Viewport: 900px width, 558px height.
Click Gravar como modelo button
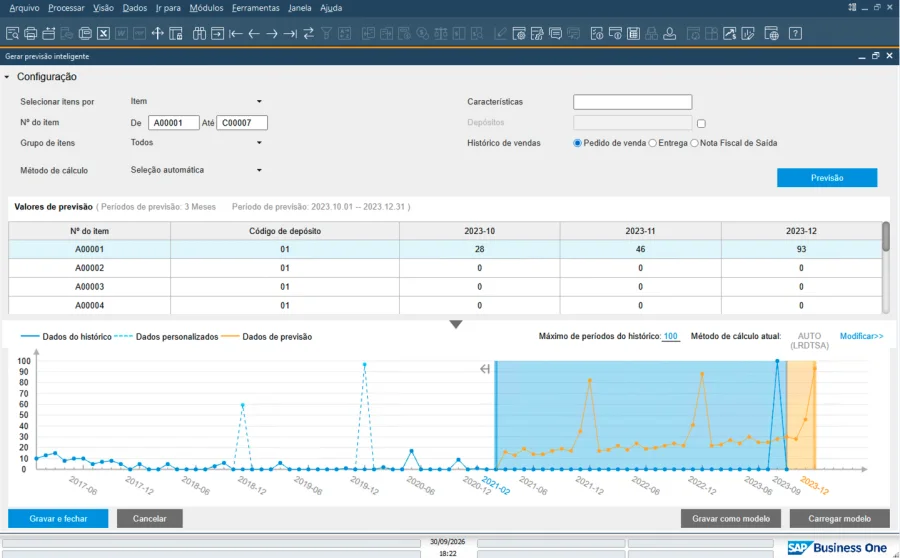(731, 518)
